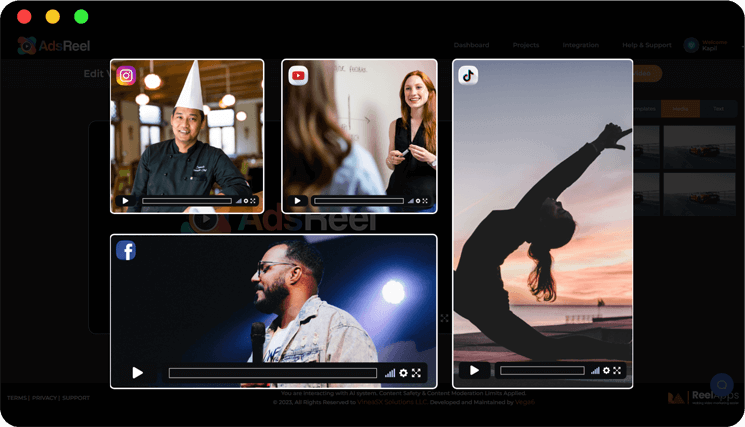Viewport: 745px width, 427px height.
Task: Click the Instagram icon on chef video
Action: pos(126,76)
